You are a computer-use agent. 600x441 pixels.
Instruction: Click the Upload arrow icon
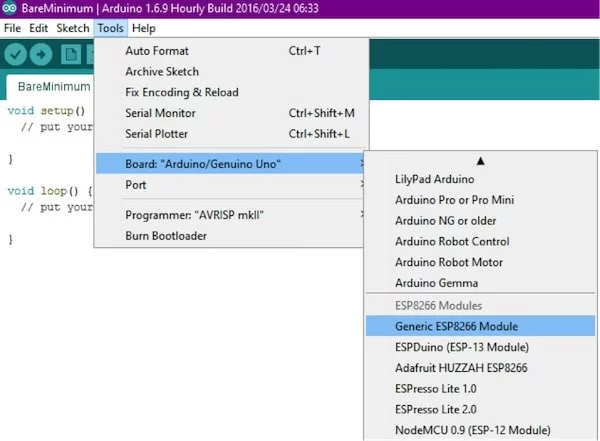coord(41,54)
